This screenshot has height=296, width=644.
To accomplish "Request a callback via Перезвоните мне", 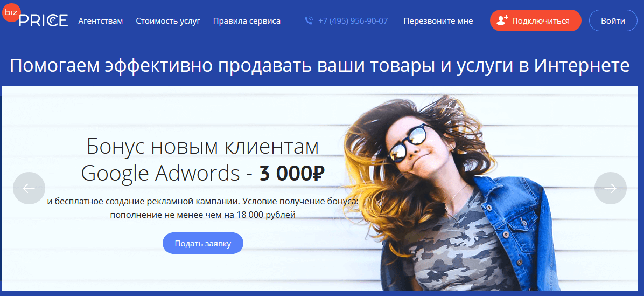I will (438, 21).
